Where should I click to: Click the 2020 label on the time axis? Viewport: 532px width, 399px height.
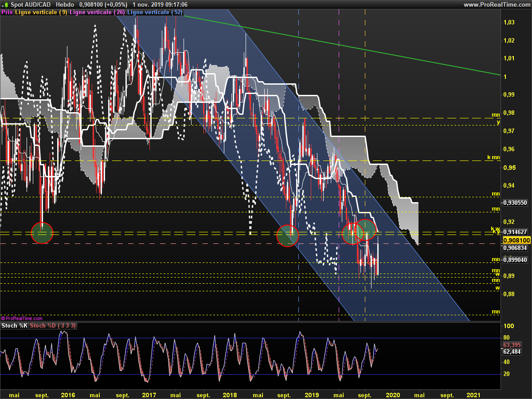tap(393, 395)
